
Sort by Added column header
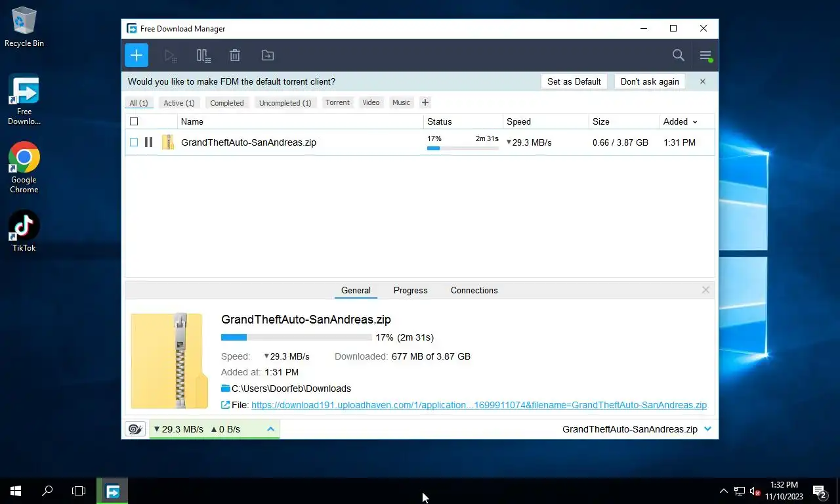pyautogui.click(x=687, y=121)
